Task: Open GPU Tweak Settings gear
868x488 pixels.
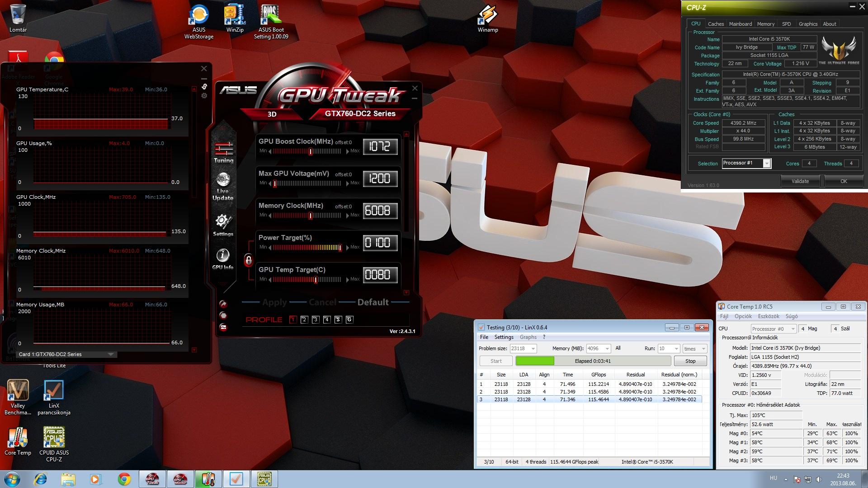Action: (223, 225)
